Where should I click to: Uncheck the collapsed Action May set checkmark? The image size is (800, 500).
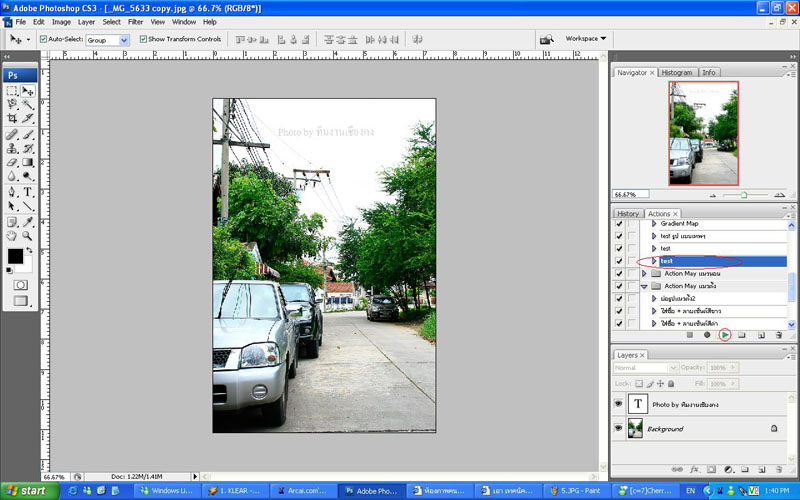pyautogui.click(x=619, y=273)
